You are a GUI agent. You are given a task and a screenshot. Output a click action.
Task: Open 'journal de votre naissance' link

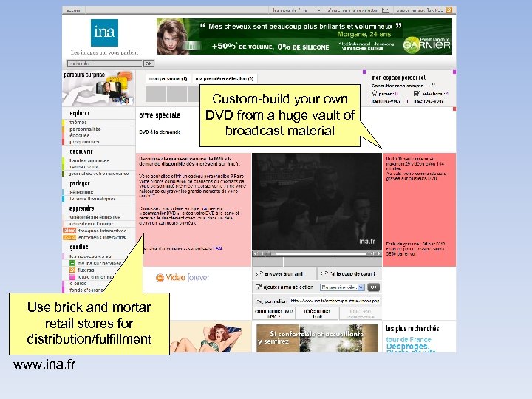(99, 174)
